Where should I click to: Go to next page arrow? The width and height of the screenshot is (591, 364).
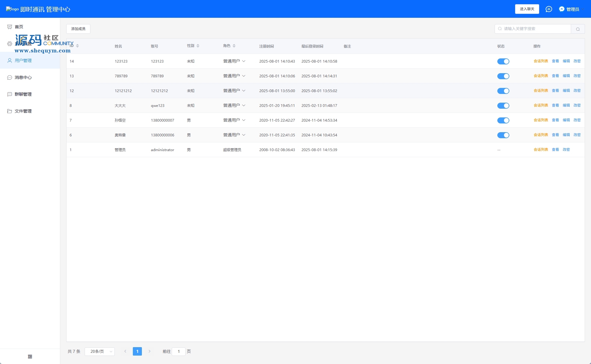(149, 351)
